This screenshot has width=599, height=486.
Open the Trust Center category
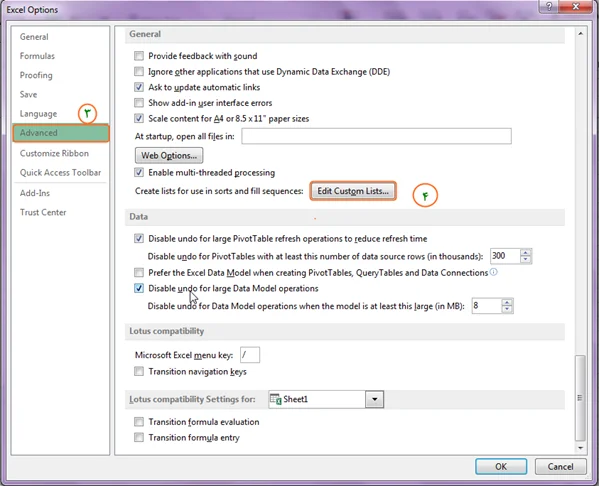point(43,212)
